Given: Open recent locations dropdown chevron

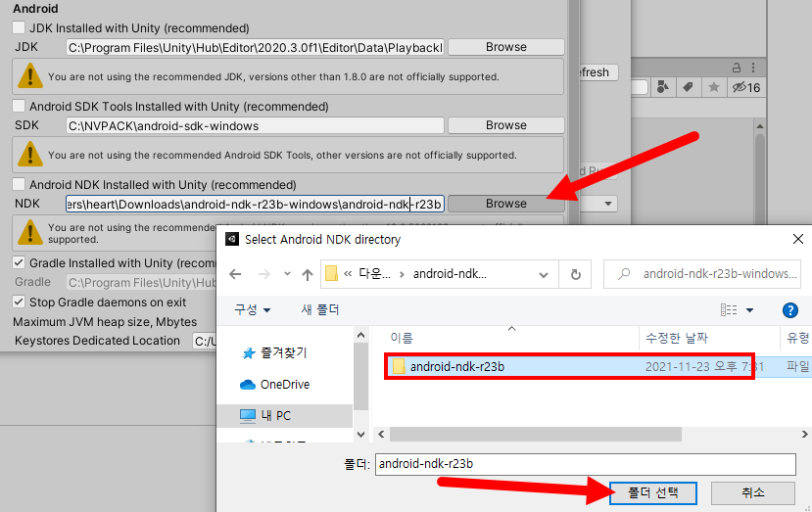Looking at the screenshot, I should tap(287, 274).
